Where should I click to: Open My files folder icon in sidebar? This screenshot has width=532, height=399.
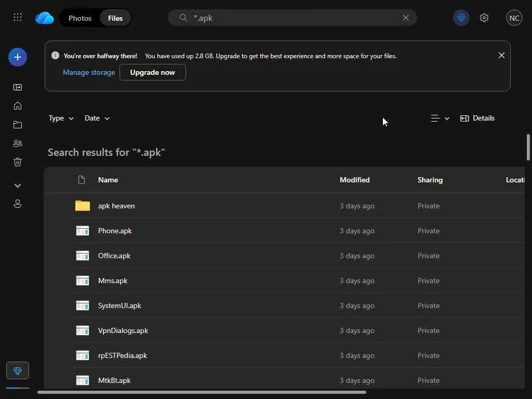pos(18,125)
